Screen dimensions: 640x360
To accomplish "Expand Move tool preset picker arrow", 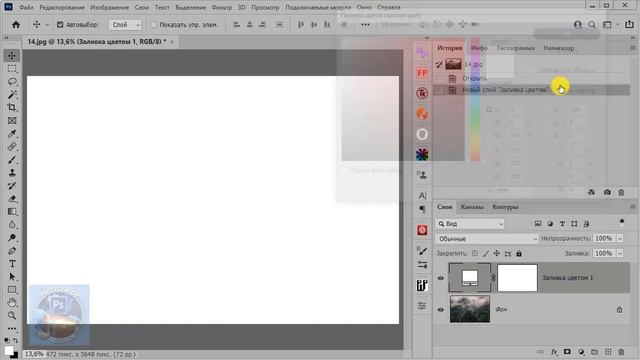I will click(x=47, y=25).
